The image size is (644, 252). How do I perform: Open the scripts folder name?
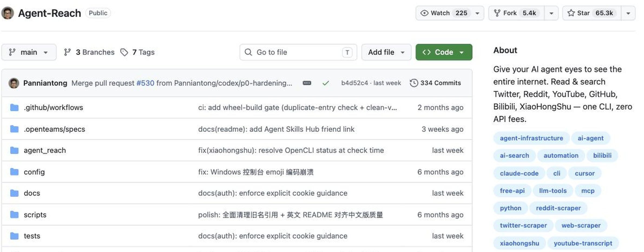[x=35, y=215]
